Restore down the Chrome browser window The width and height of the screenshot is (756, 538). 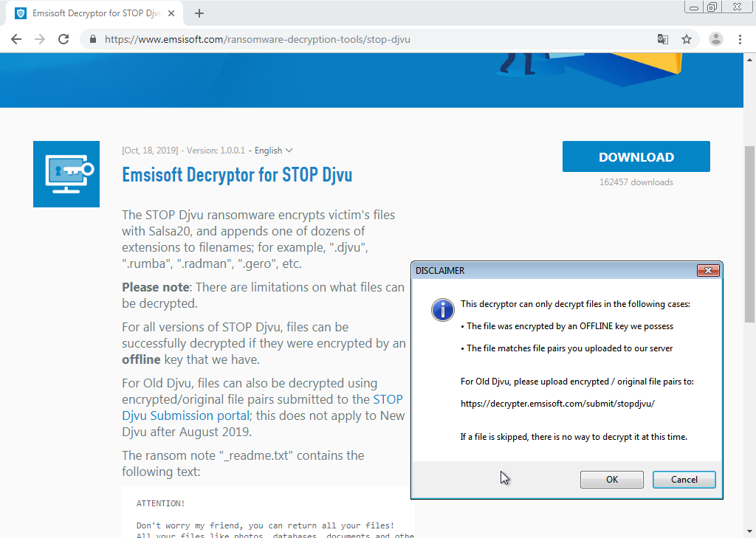712,7
